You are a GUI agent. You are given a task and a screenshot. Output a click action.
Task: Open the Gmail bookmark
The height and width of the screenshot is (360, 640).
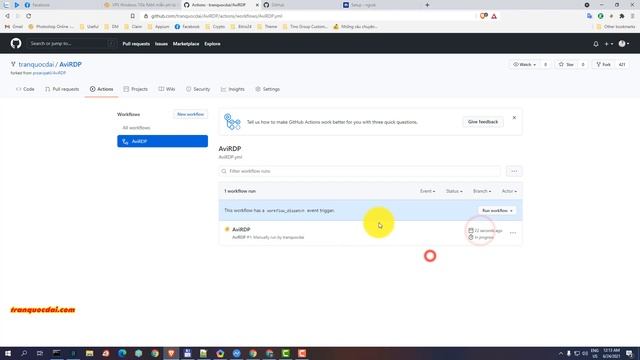[13, 27]
